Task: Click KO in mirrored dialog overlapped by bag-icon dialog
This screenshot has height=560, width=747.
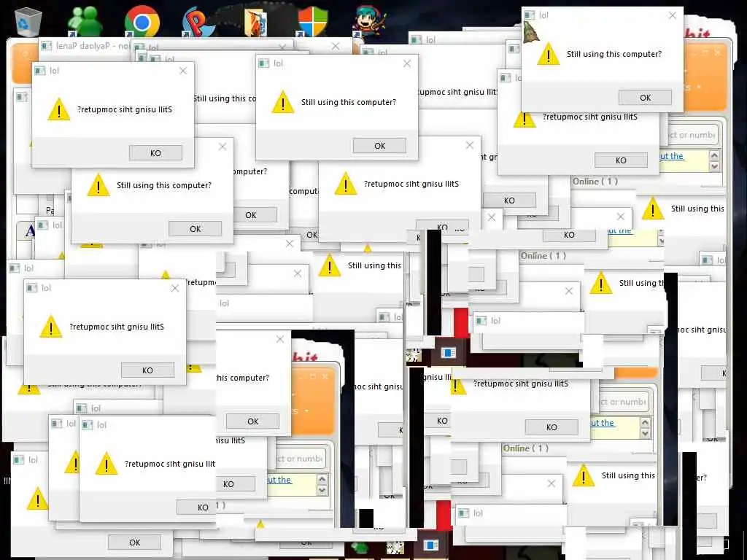Action: click(621, 160)
